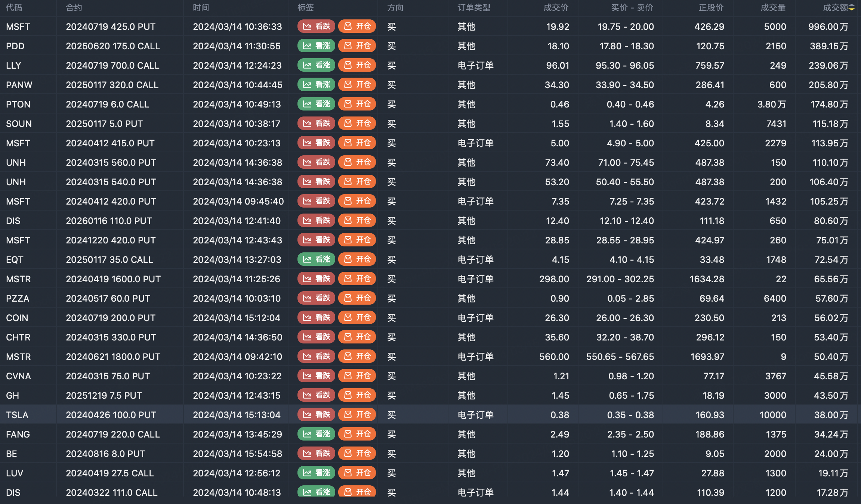Sort by 成交额 using the sort arrow
This screenshot has height=504, width=861.
point(852,7)
